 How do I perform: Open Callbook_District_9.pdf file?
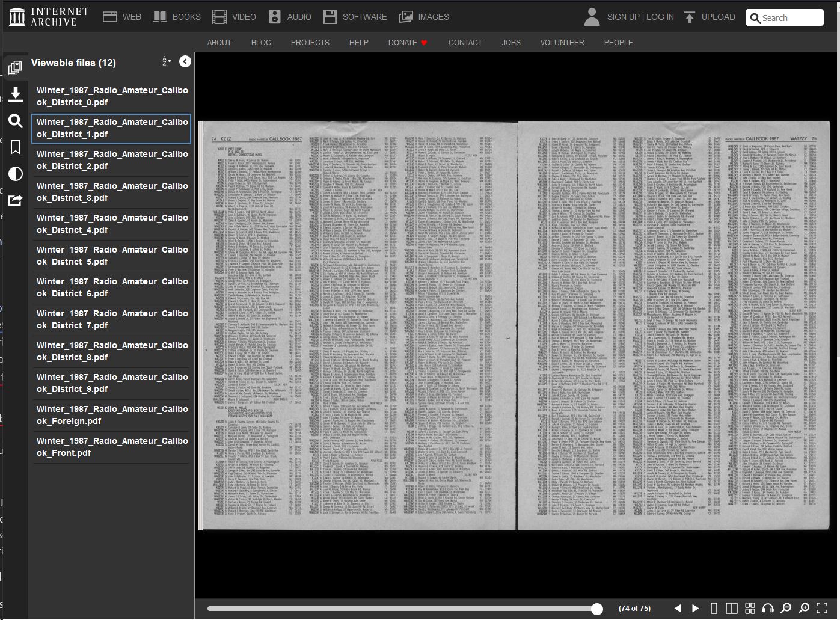pos(111,383)
